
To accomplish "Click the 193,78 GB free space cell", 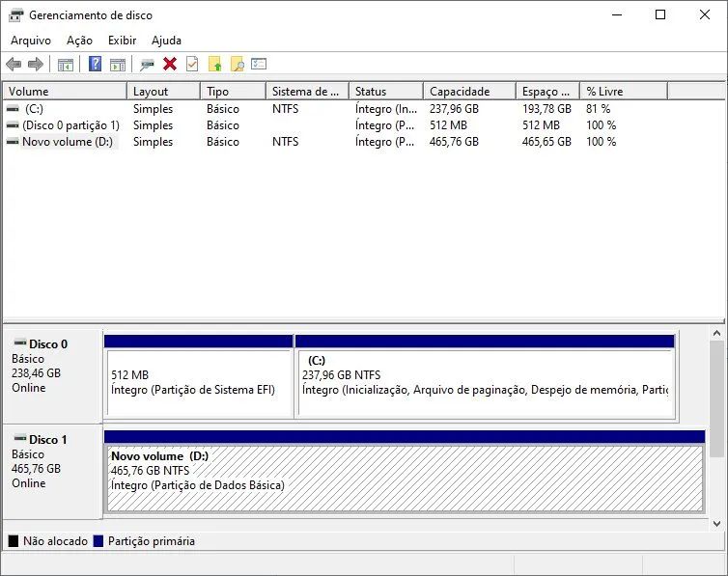I will [x=546, y=108].
